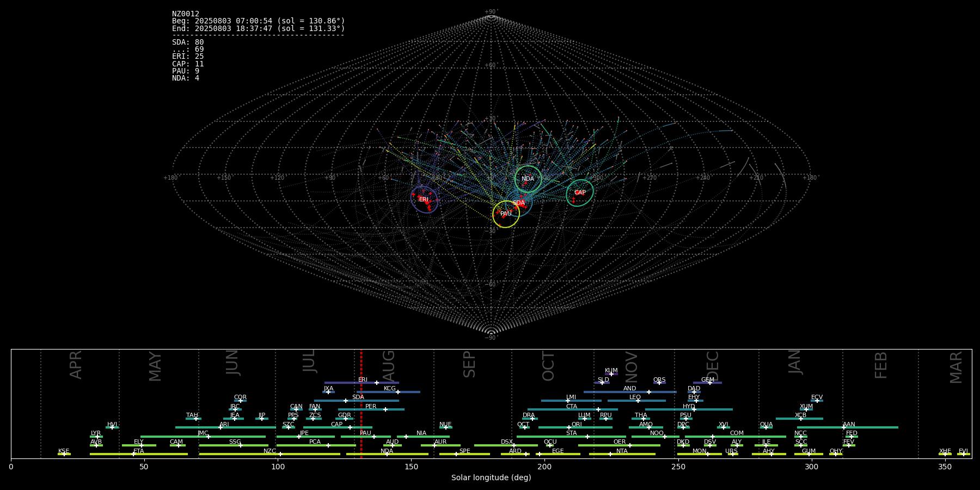This screenshot has height=490, width=980.
Task: Click the DEC month label in timeline
Action: (x=713, y=366)
